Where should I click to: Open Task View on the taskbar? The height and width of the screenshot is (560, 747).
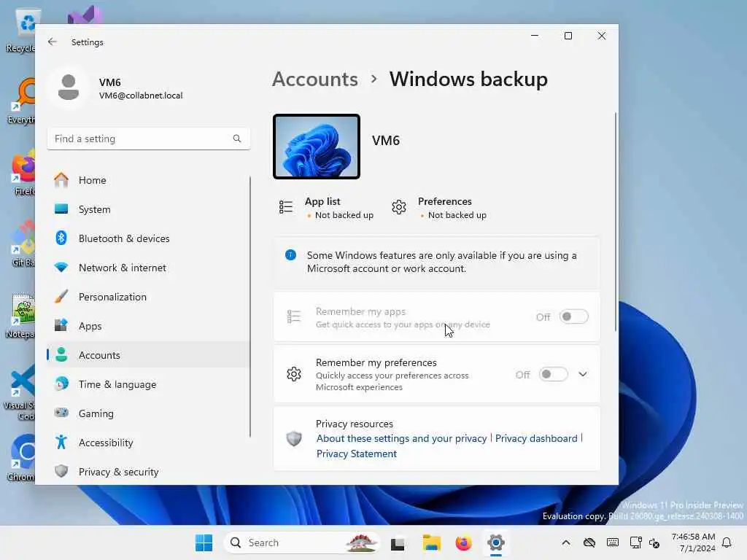[x=398, y=543]
